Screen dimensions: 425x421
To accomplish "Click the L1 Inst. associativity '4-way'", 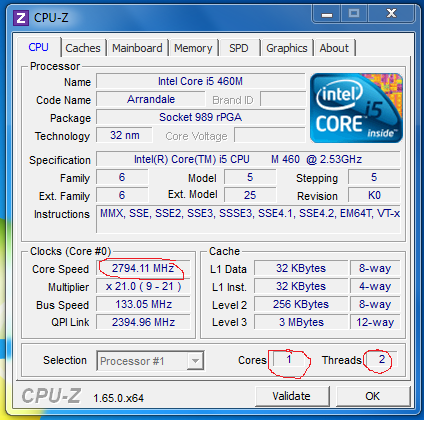I will point(375,286).
